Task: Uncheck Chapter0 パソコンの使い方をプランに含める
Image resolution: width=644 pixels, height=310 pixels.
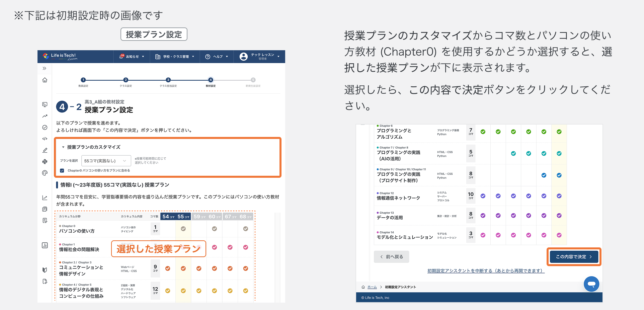Action: point(62,170)
